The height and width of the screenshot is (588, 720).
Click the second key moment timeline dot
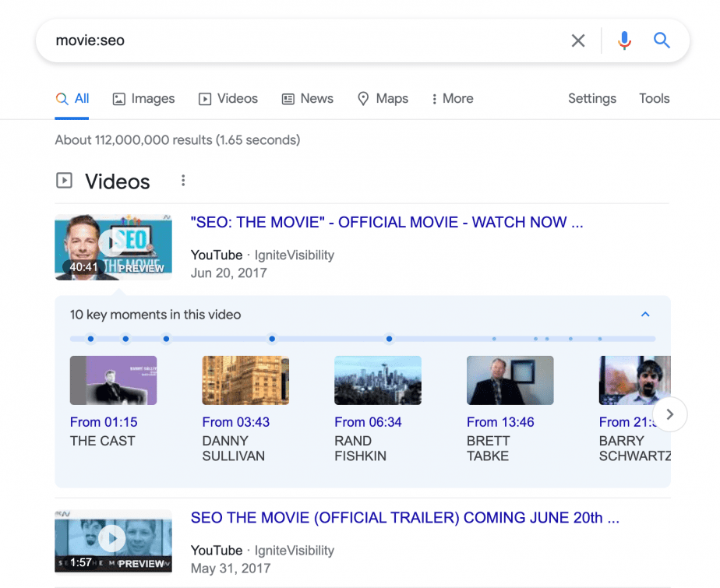click(125, 339)
